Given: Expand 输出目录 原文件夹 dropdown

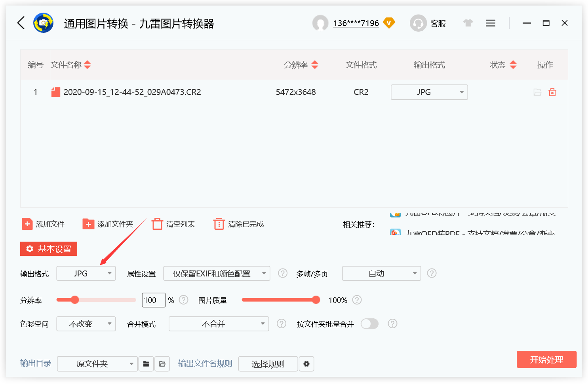Looking at the screenshot, I should click(97, 364).
